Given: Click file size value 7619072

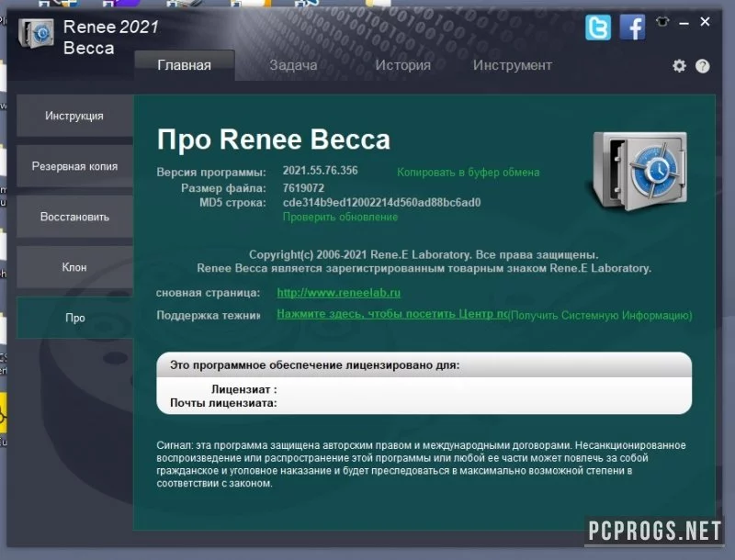Looking at the screenshot, I should pos(303,188).
